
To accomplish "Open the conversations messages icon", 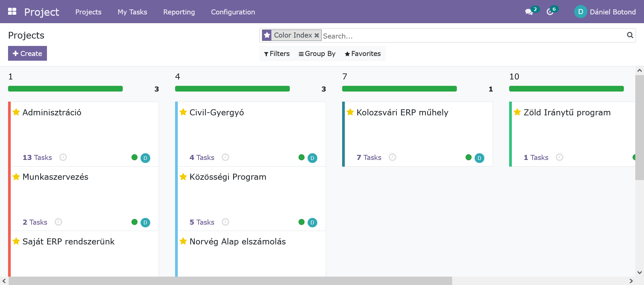I will click(x=529, y=12).
